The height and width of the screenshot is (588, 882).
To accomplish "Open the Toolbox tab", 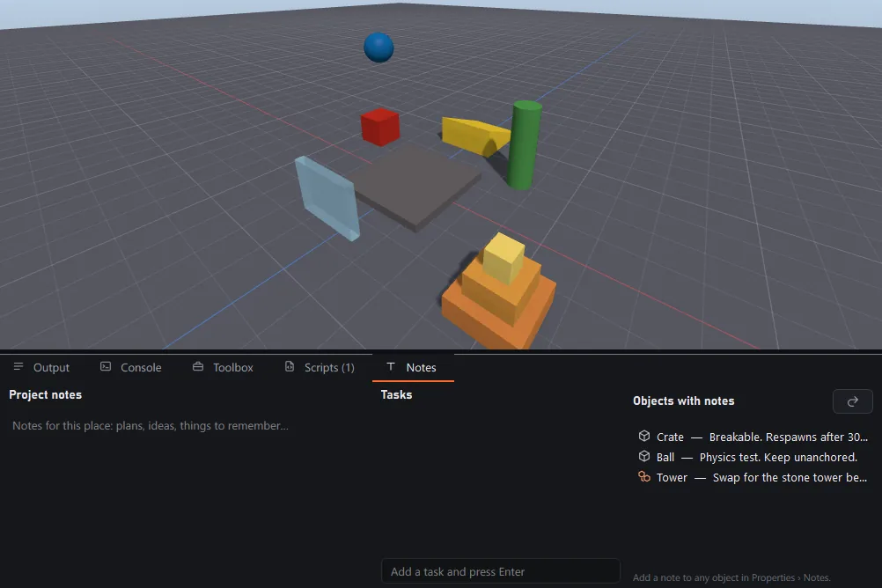I will (x=223, y=367).
